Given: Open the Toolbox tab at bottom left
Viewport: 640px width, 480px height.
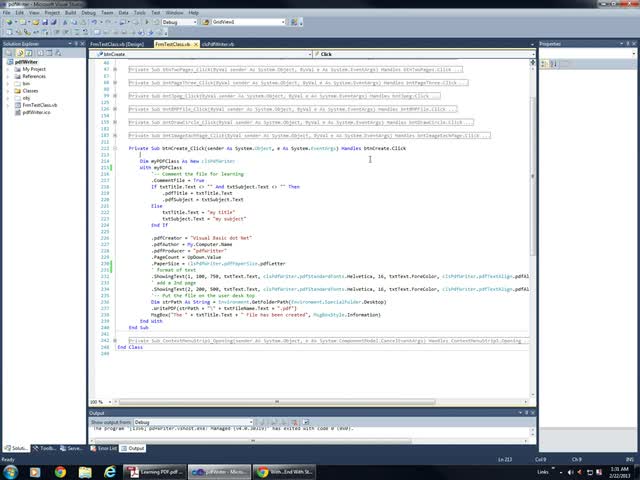Looking at the screenshot, I should click(44, 448).
